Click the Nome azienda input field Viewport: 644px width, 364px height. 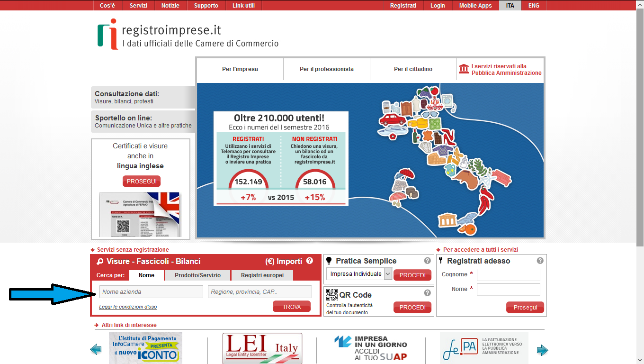click(151, 292)
